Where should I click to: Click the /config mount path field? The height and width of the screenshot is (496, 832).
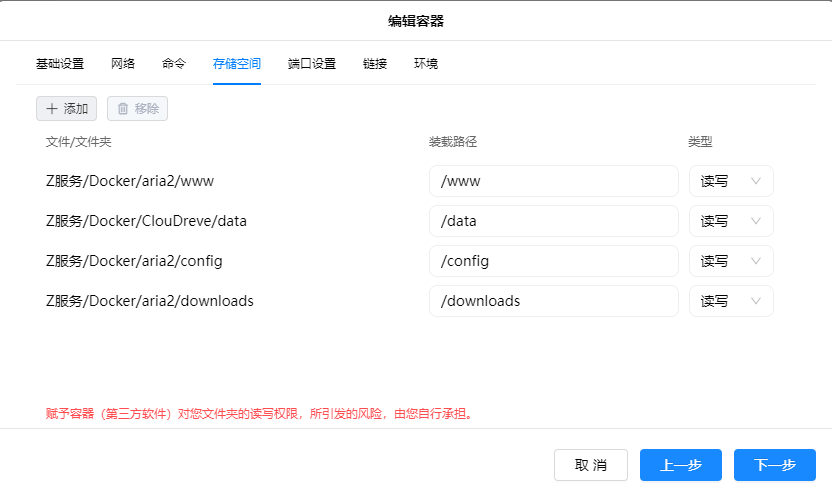[554, 261]
